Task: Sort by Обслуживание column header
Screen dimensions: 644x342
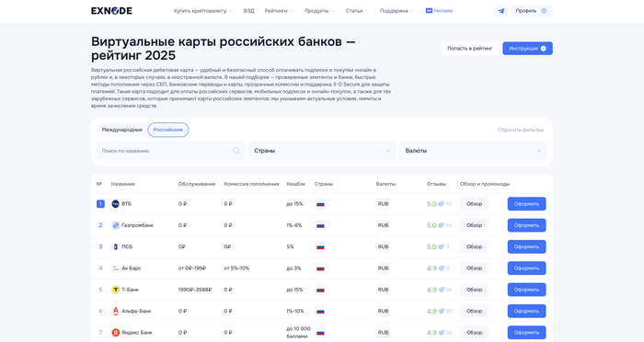Action: click(197, 184)
